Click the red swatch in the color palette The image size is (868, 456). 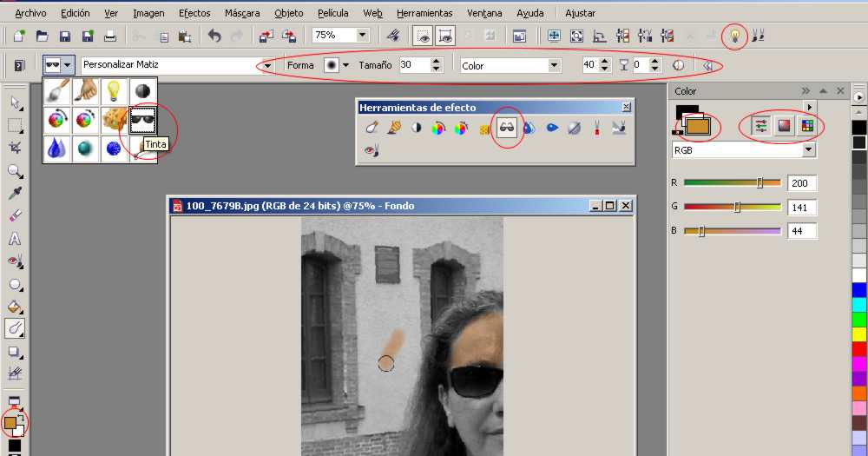[858, 348]
